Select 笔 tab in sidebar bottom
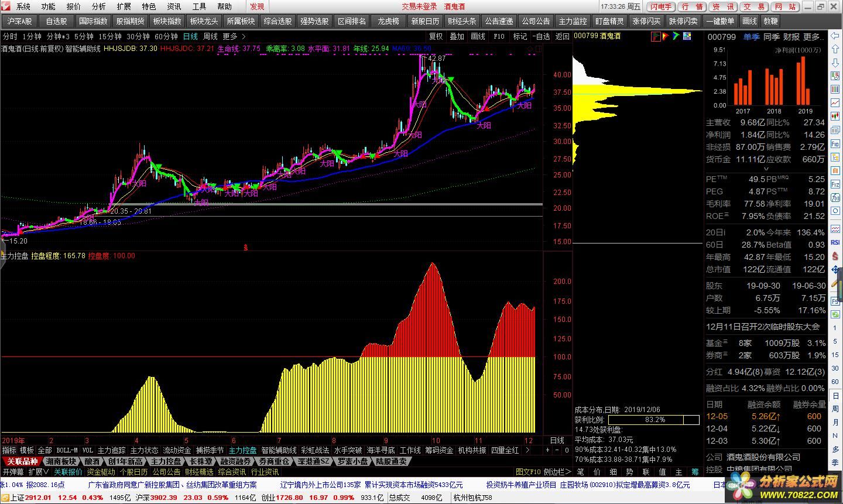 pyautogui.click(x=581, y=472)
